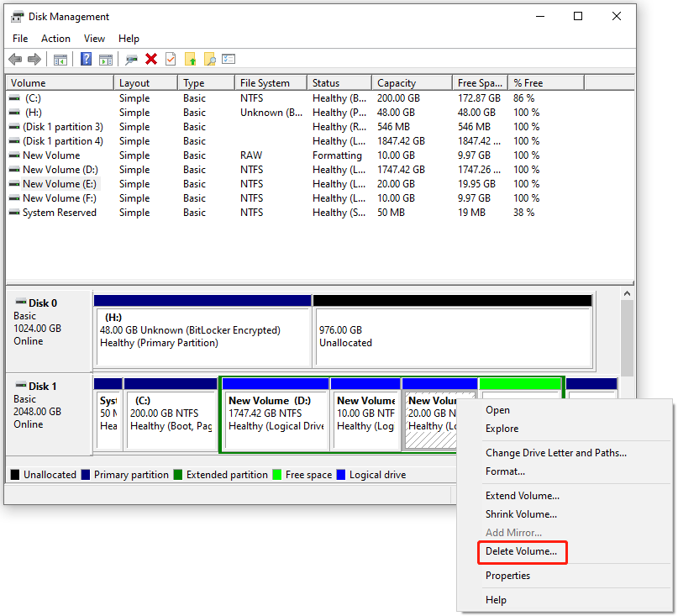The width and height of the screenshot is (678, 616).
Task: Click the Disk 1 drive icon
Action: [21, 385]
